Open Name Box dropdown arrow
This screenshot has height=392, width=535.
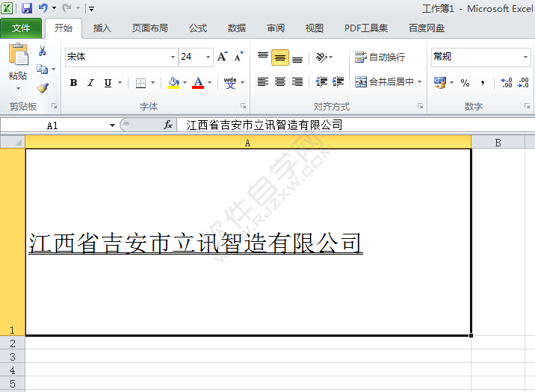[x=112, y=125]
